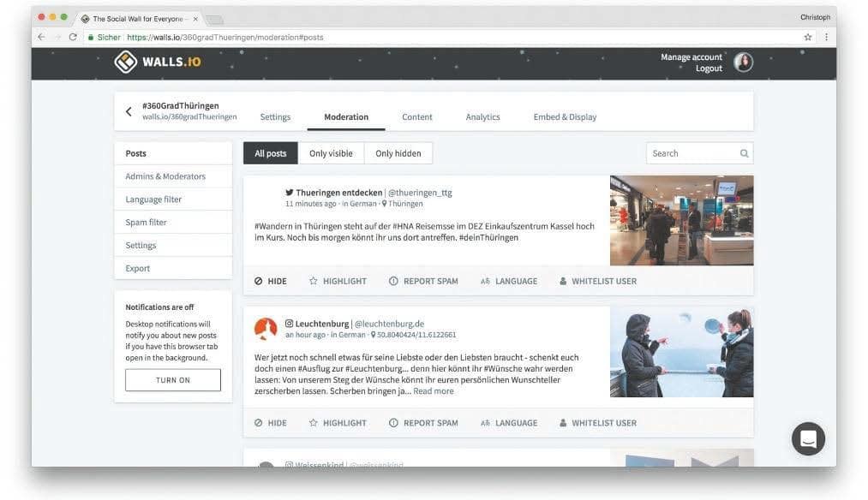The height and width of the screenshot is (500, 868).
Task: Click the Logout link
Action: (709, 68)
